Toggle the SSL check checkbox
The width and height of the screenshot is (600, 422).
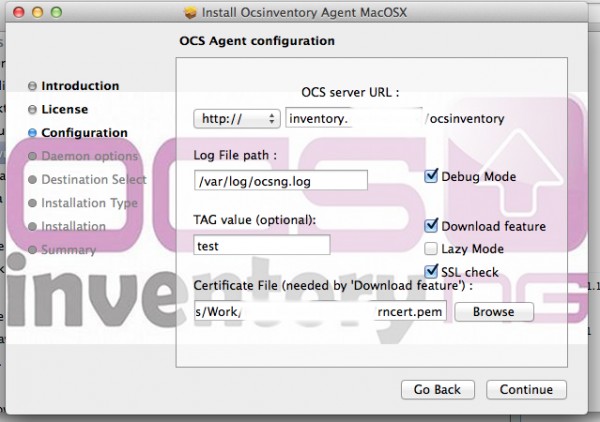click(431, 272)
